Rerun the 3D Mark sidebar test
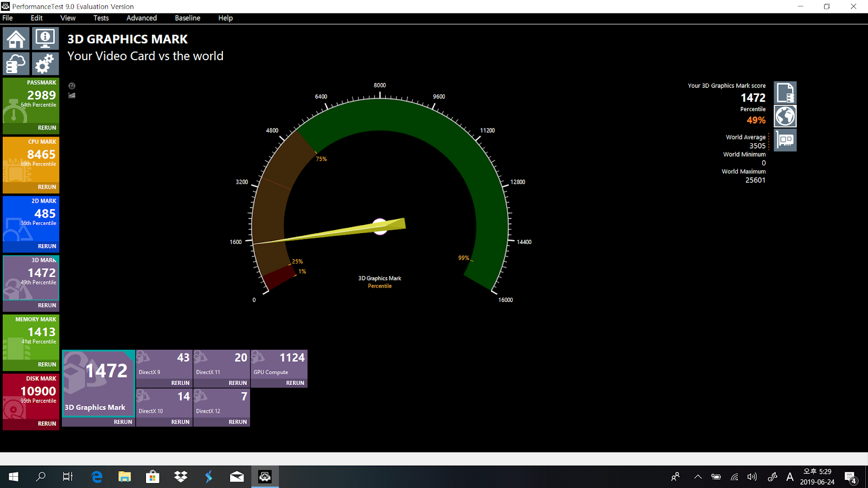Screen dimensions: 868x488 47,305
